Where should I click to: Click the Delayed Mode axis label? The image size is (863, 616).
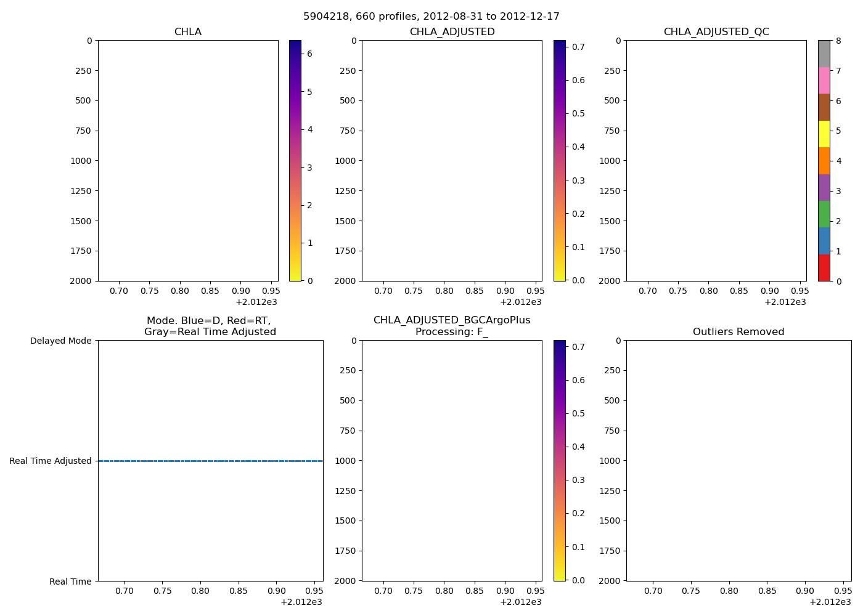pyautogui.click(x=60, y=341)
